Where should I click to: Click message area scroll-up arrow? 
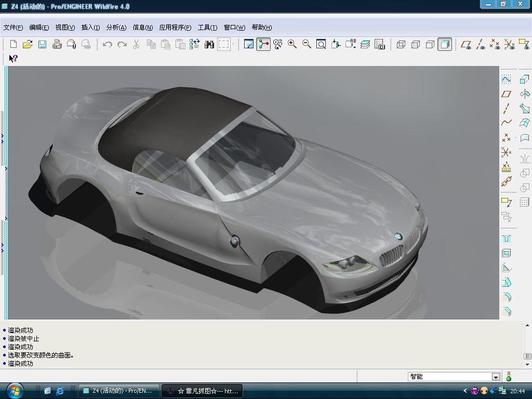pyautogui.click(x=527, y=325)
